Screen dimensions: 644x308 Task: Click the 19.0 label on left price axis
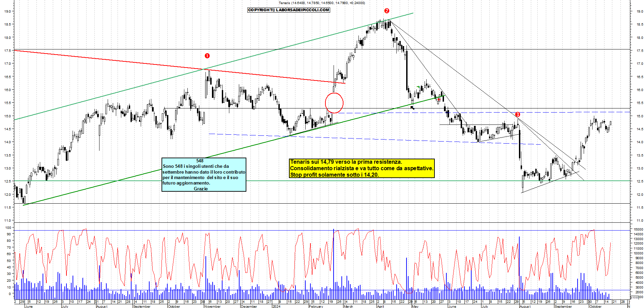tap(7, 11)
